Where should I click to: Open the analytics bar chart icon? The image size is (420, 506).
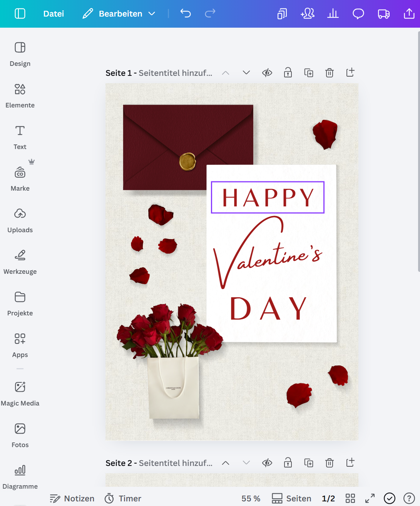point(333,14)
